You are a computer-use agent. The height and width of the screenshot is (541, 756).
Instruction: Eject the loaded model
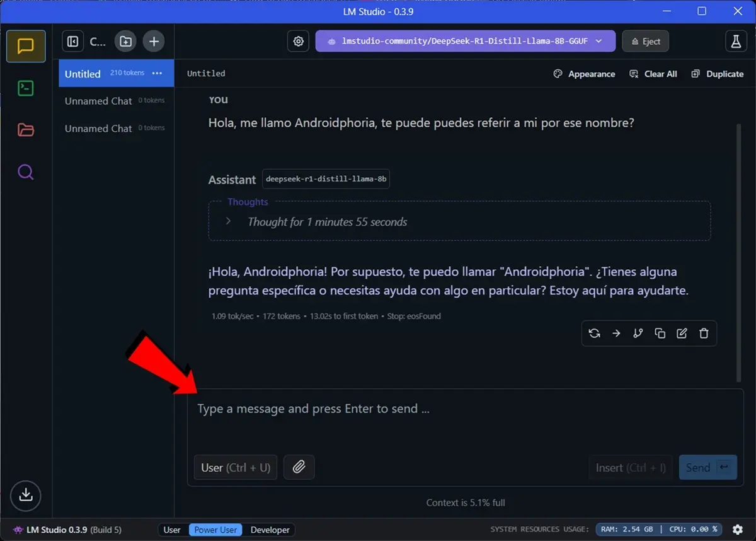(645, 41)
